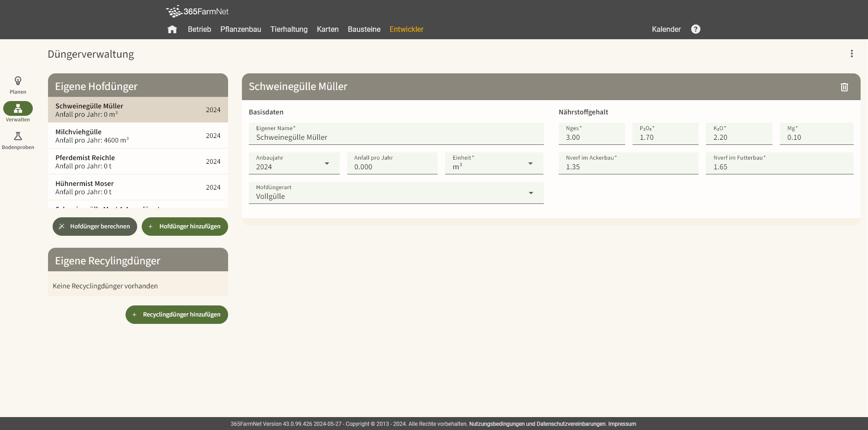
Task: Click the Nges value field
Action: pyautogui.click(x=591, y=137)
